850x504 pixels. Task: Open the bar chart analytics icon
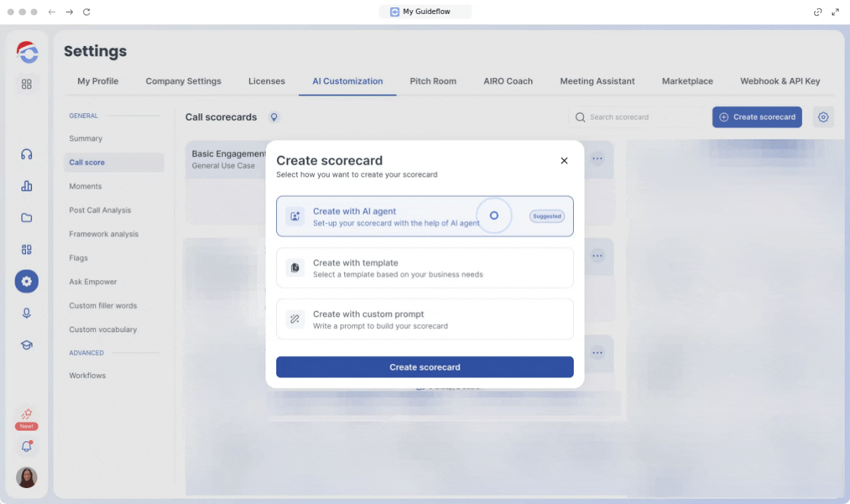click(x=27, y=187)
